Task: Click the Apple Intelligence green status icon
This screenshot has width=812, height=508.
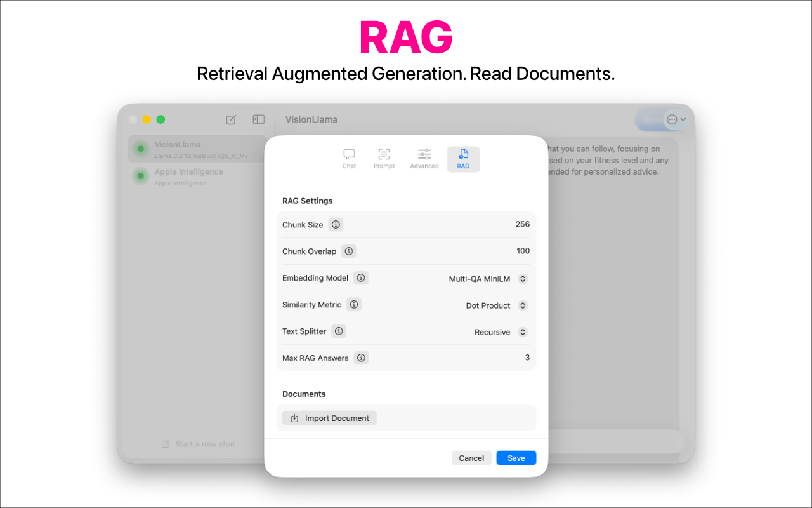Action: click(140, 176)
